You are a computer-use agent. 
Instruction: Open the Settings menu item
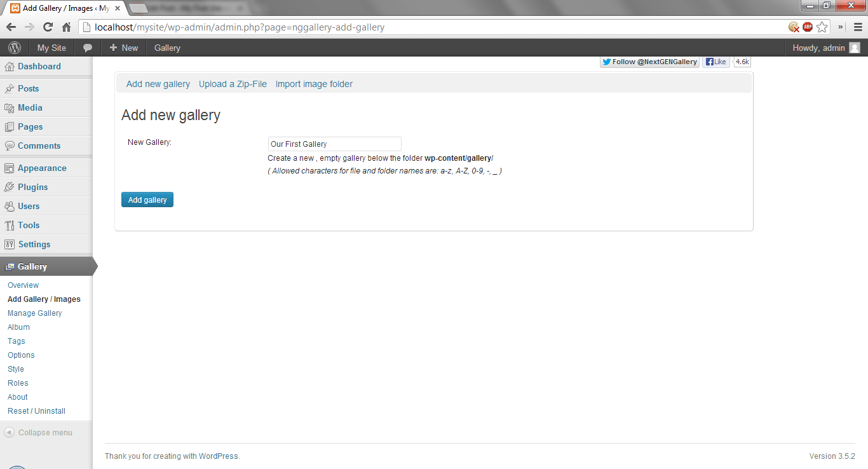34,244
